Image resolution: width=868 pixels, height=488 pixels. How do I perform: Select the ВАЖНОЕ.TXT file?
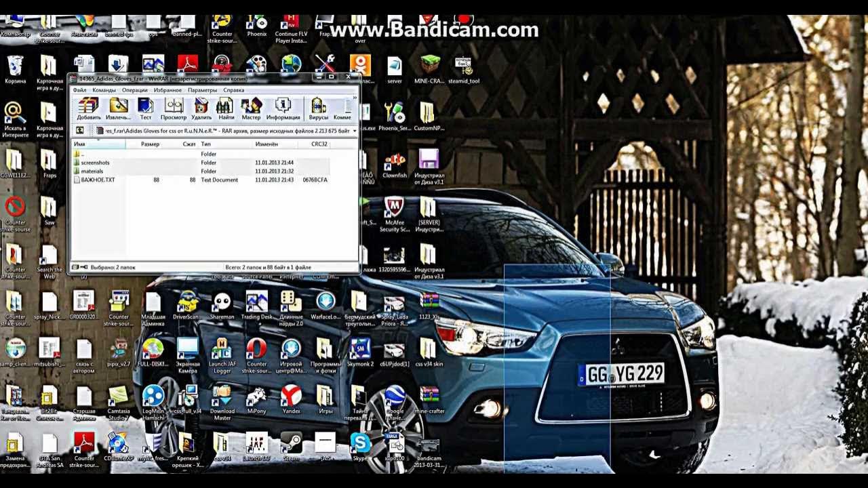click(201, 180)
